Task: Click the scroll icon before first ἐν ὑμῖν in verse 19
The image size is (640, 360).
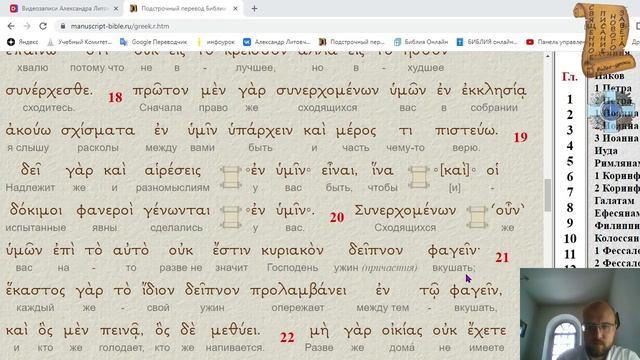Action: 231,177
